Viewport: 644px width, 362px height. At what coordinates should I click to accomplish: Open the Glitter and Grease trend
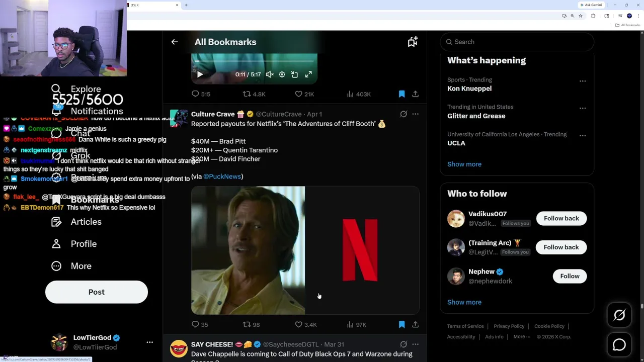click(476, 116)
